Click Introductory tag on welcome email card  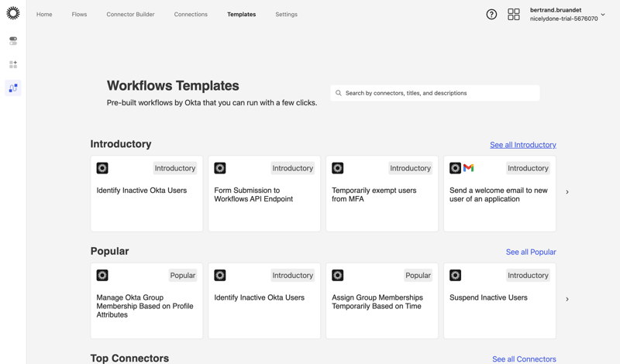pos(528,168)
